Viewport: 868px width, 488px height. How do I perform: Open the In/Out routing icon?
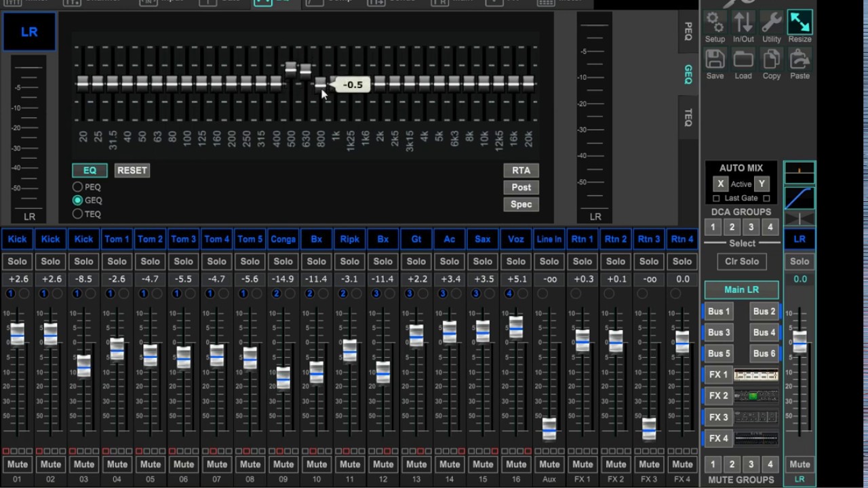point(743,23)
